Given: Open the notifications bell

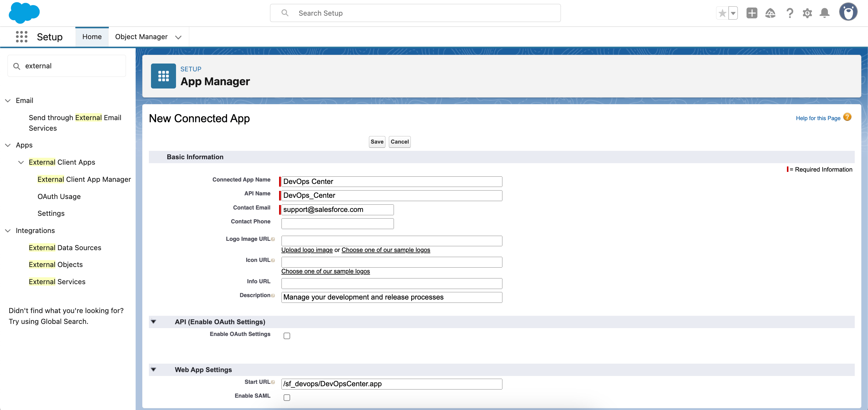Looking at the screenshot, I should tap(825, 13).
